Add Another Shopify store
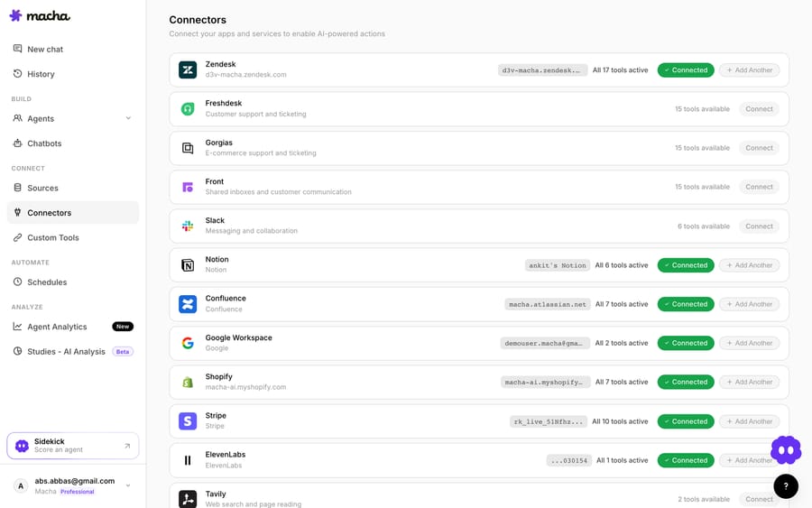The height and width of the screenshot is (508, 812). coord(750,383)
